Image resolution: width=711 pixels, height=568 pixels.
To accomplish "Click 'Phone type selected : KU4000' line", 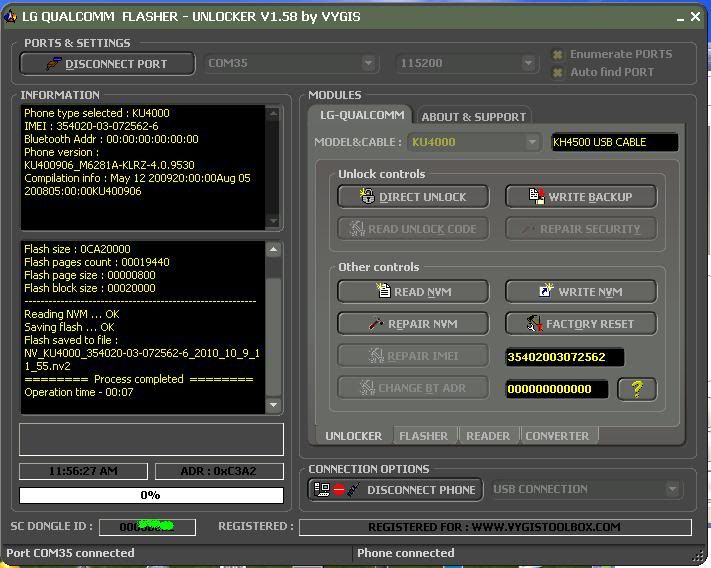I will (x=97, y=113).
